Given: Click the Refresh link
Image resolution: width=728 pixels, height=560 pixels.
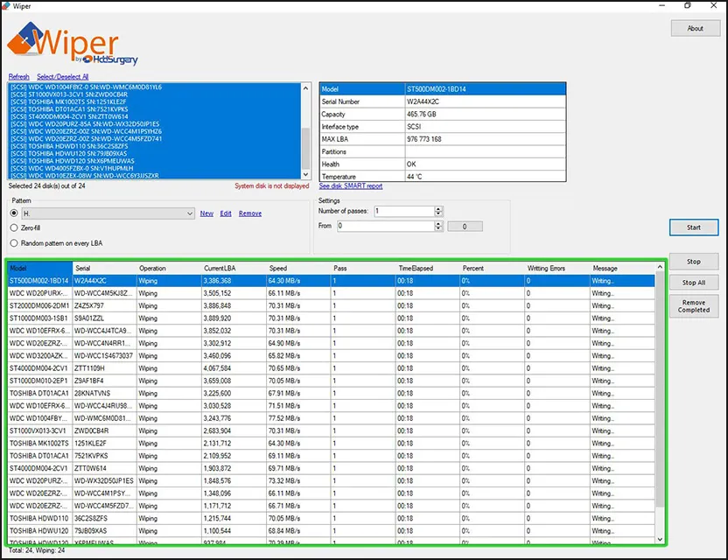Looking at the screenshot, I should (18, 77).
